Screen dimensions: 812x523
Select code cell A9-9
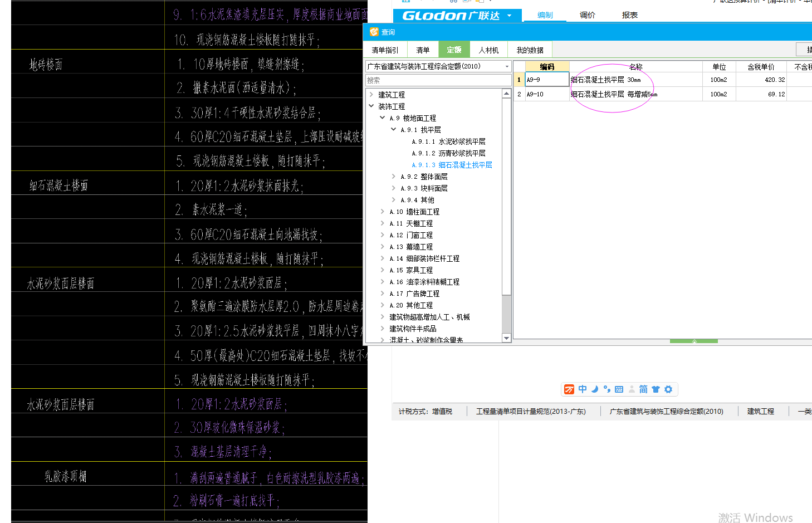coord(547,80)
